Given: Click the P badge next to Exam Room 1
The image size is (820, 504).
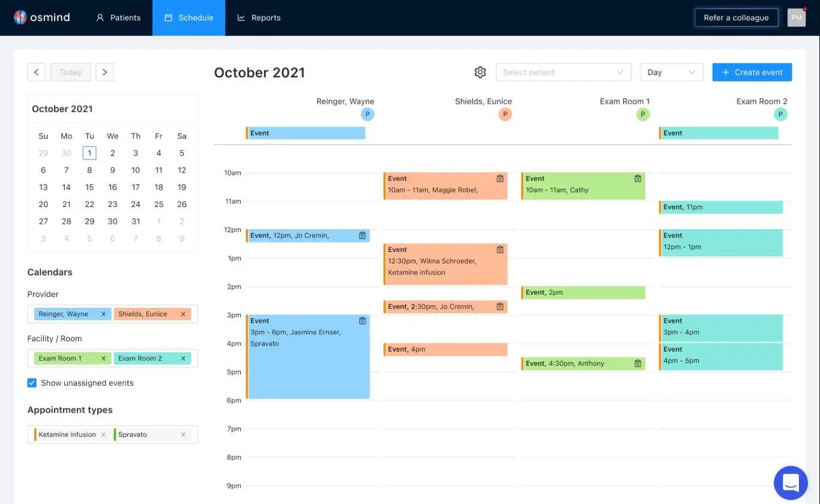Looking at the screenshot, I should click(x=642, y=114).
